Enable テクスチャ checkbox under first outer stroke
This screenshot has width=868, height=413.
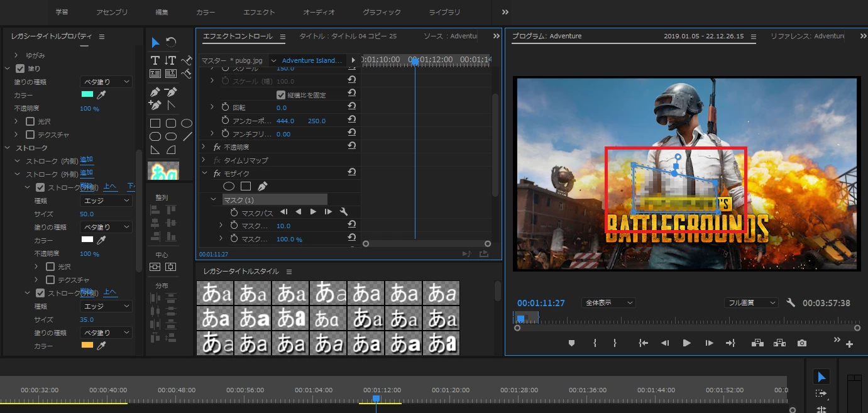(x=51, y=280)
